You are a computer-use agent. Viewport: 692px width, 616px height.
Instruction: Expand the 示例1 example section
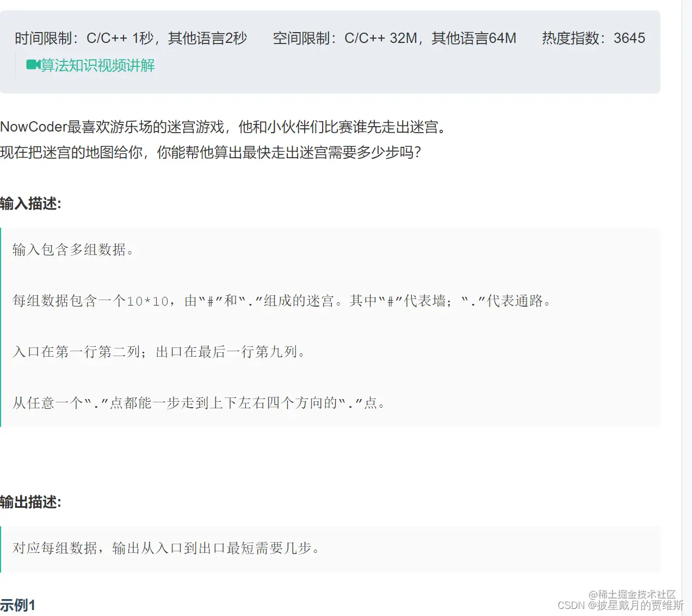18,604
